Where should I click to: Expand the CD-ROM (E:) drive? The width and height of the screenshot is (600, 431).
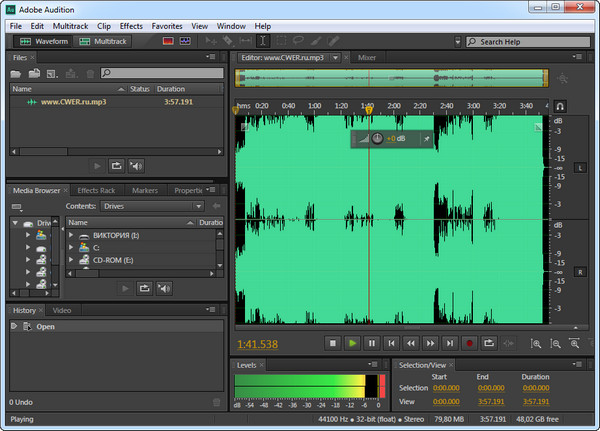[72, 260]
